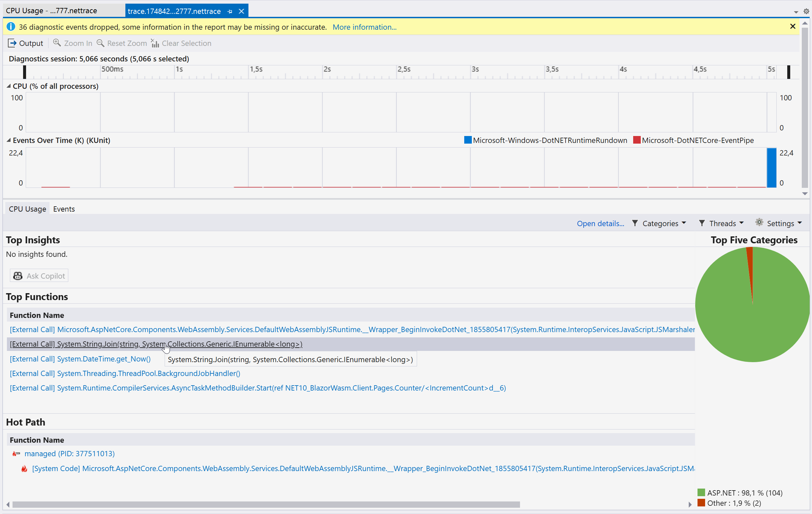Image resolution: width=812 pixels, height=514 pixels.
Task: Open the document tab overflow dropdown arrow
Action: click(796, 12)
